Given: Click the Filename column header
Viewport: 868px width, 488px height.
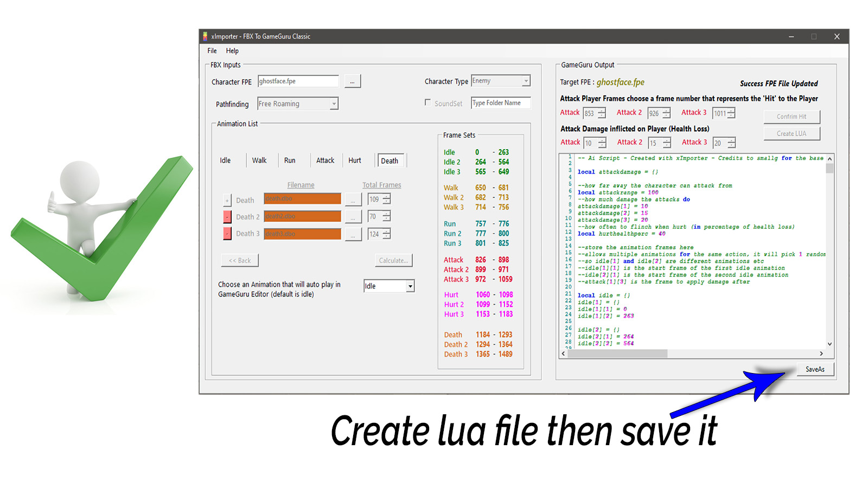Looking at the screenshot, I should [301, 185].
